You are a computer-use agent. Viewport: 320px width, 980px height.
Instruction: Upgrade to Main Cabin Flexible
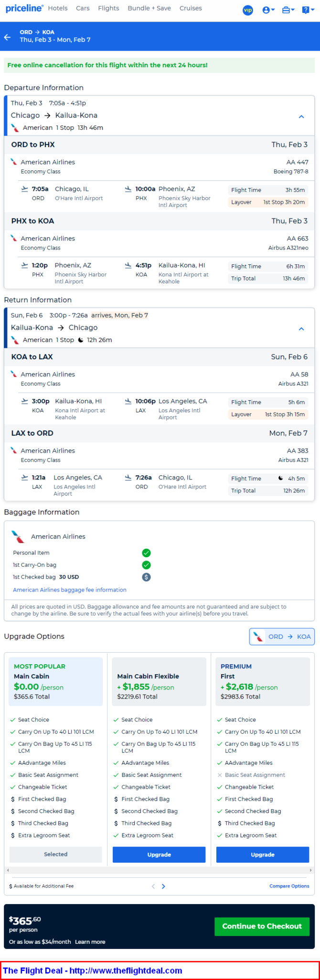[159, 855]
